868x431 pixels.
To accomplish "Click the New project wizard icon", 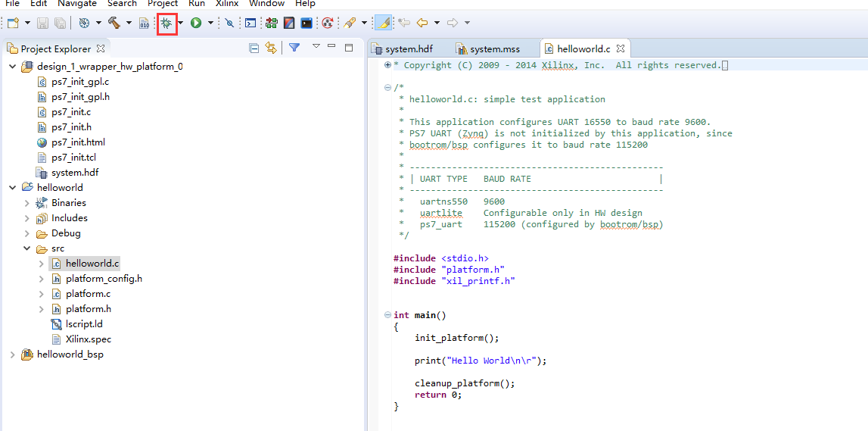I will (x=14, y=23).
